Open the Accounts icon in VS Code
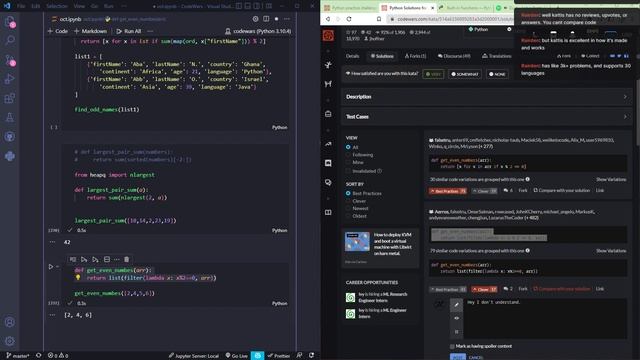This screenshot has width=640, height=360. (9, 322)
